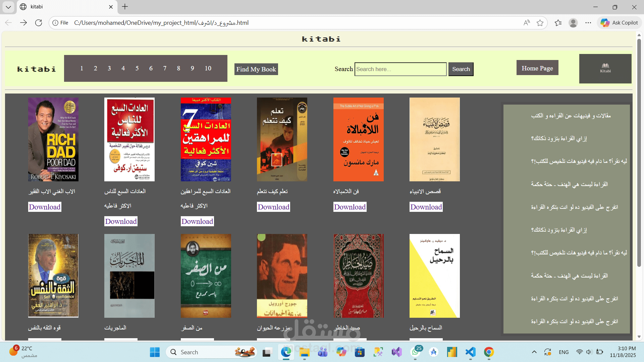Launch Google Chrome from the taskbar
Viewport: 644px width, 362px height.
coord(489,352)
